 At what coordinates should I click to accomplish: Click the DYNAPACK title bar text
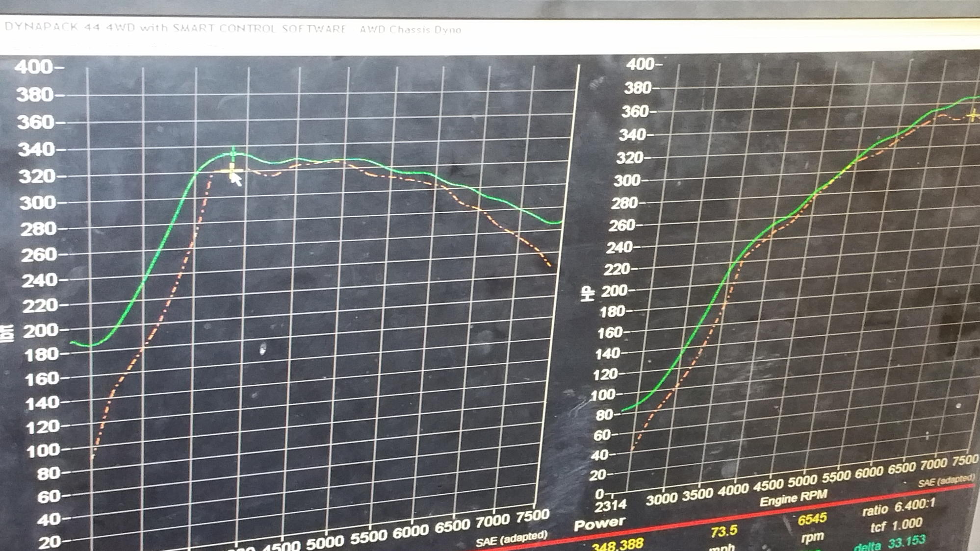tap(232, 28)
